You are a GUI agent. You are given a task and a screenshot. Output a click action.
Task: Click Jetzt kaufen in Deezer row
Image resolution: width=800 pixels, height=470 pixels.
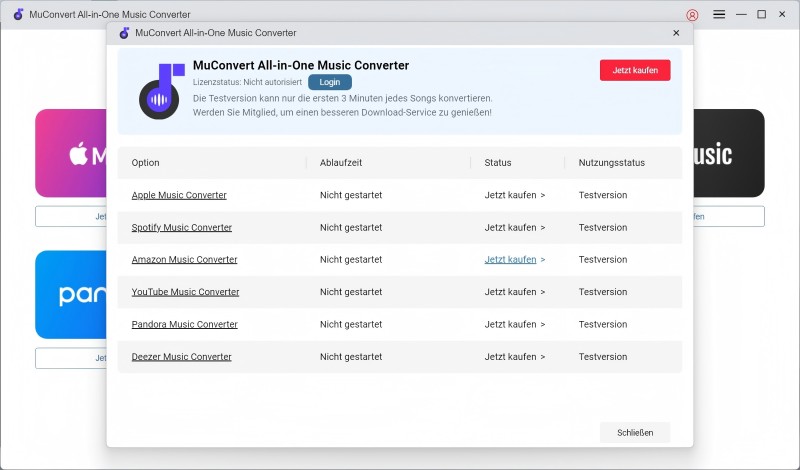click(x=515, y=357)
